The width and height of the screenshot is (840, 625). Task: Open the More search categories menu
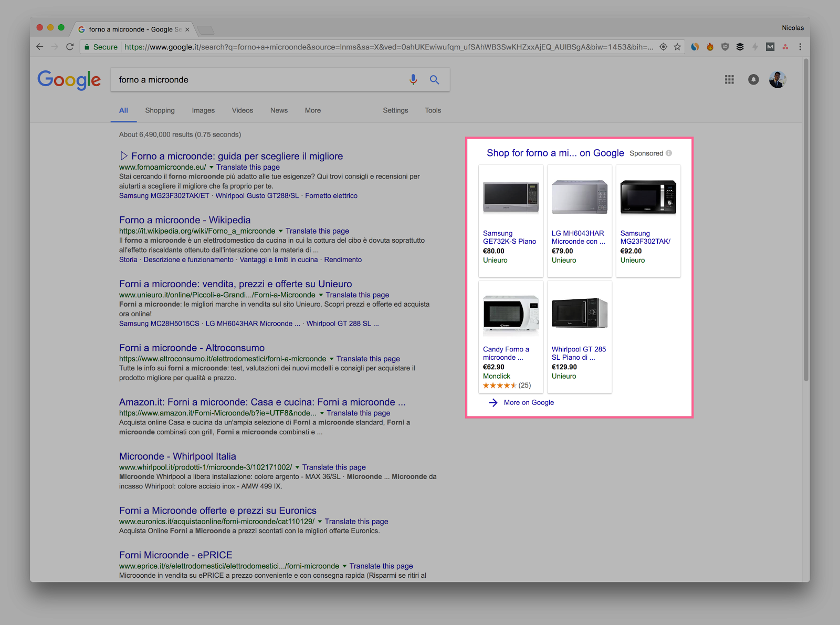(313, 110)
